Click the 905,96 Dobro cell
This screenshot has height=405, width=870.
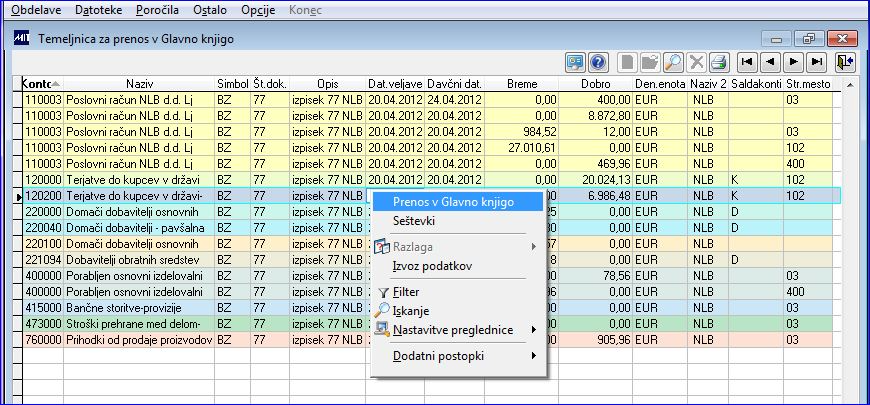click(596, 340)
